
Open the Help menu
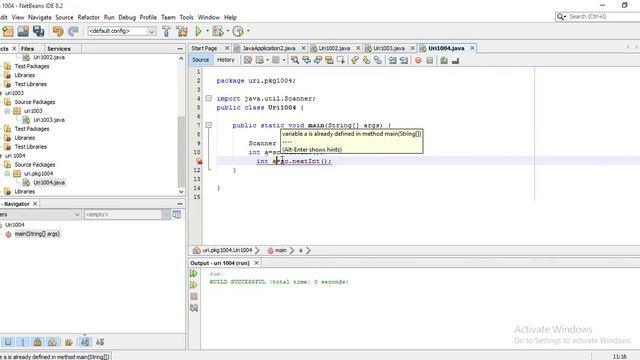[230, 17]
